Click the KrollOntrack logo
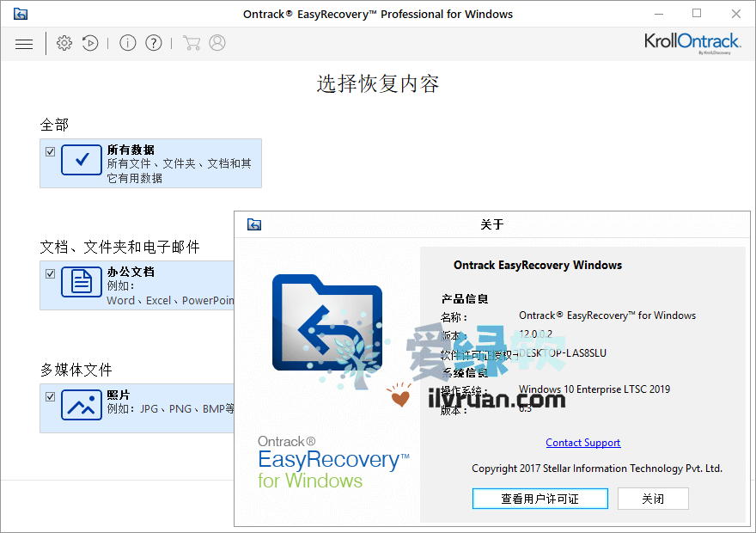 (692, 42)
